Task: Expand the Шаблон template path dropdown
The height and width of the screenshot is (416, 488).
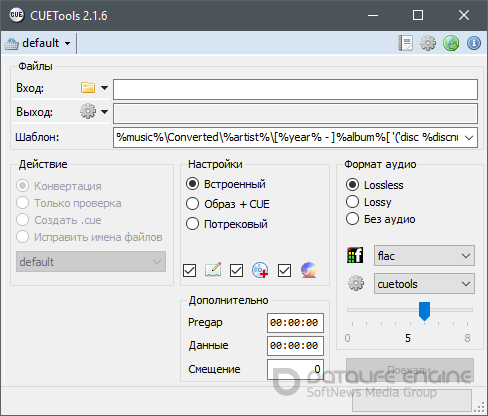Action: click(x=469, y=137)
